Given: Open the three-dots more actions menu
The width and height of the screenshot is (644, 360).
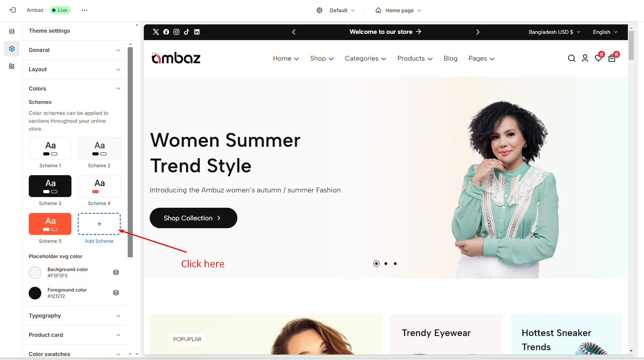Looking at the screenshot, I should [x=84, y=10].
